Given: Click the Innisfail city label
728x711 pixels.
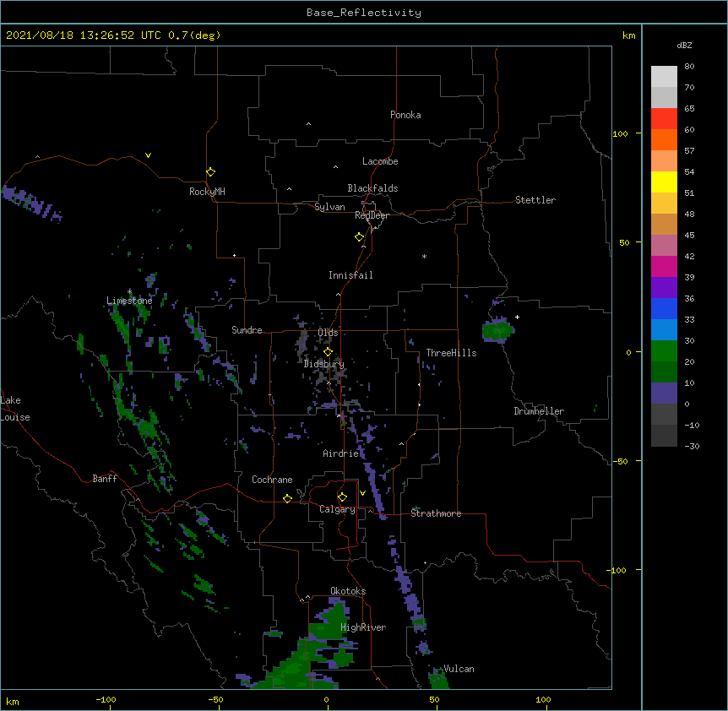Looking at the screenshot, I should [350, 275].
